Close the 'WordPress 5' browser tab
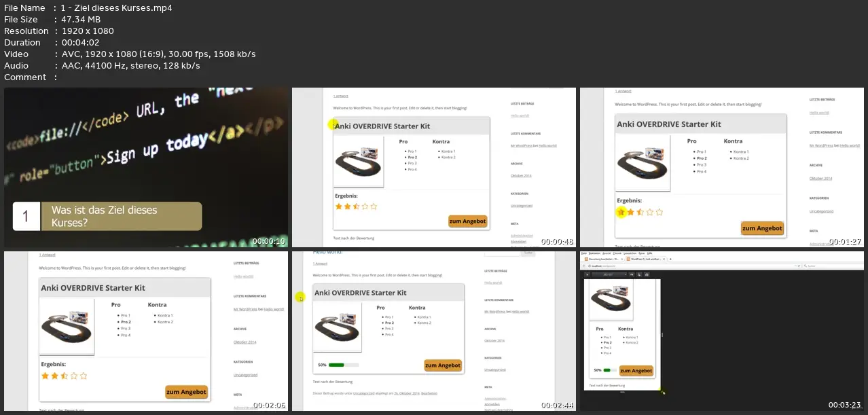The width and height of the screenshot is (868, 415). click(664, 259)
